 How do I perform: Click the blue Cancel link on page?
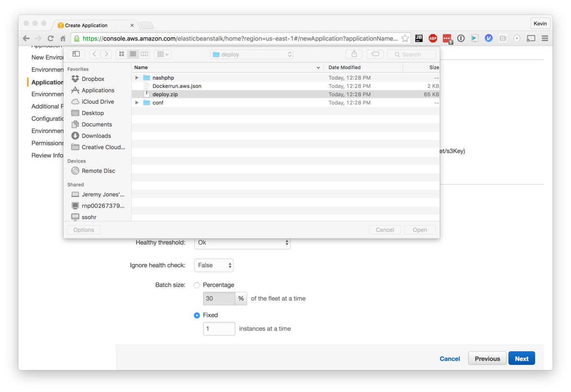pos(450,359)
